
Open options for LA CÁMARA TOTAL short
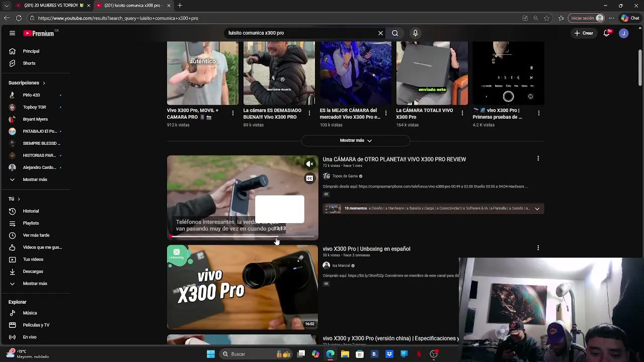(462, 113)
